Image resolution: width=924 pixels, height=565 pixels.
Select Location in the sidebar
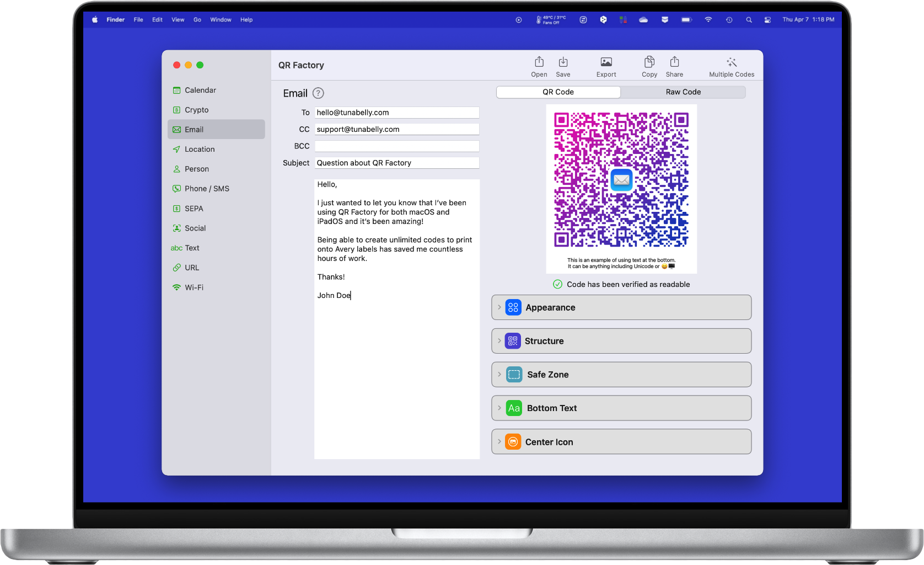pos(200,150)
